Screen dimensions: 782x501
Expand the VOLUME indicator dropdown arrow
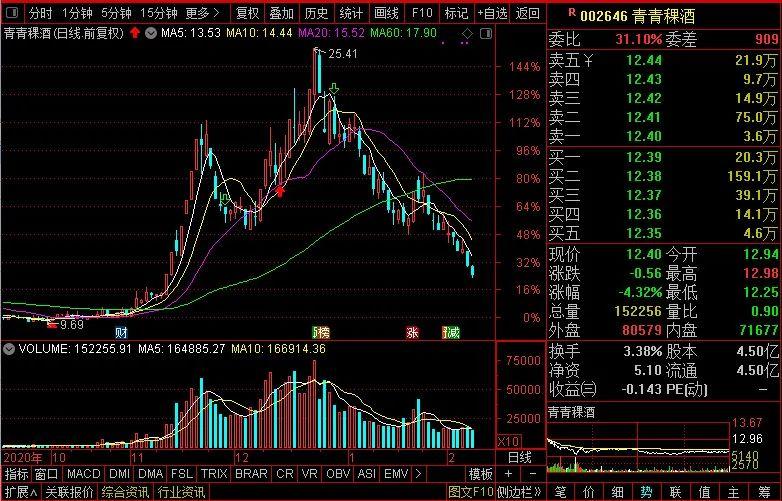coord(10,349)
